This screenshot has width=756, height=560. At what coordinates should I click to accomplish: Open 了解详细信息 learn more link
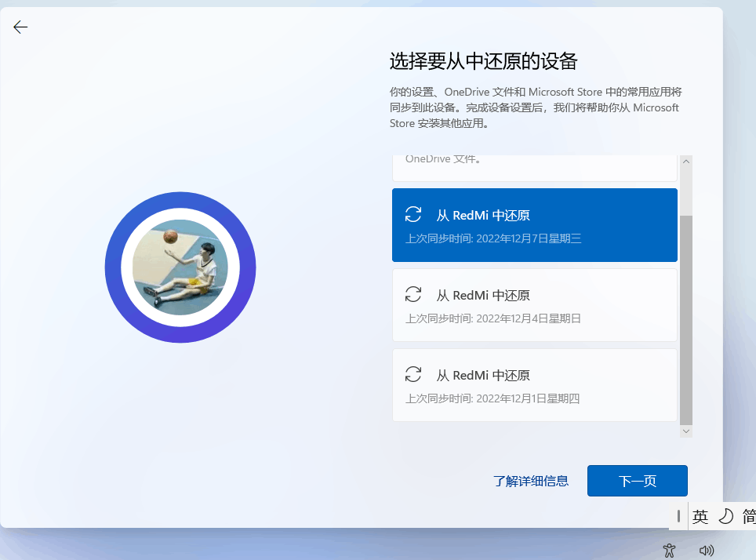point(531,481)
